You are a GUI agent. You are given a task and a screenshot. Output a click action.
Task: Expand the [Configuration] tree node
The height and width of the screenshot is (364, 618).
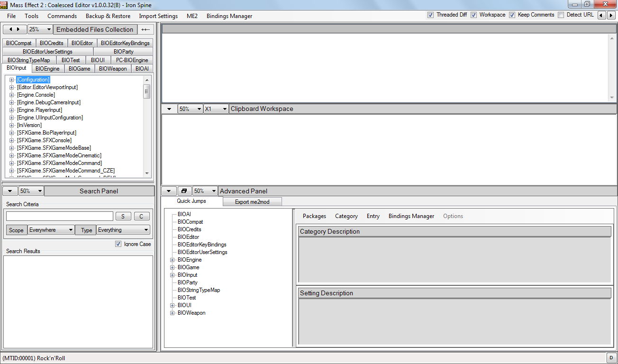(12, 80)
